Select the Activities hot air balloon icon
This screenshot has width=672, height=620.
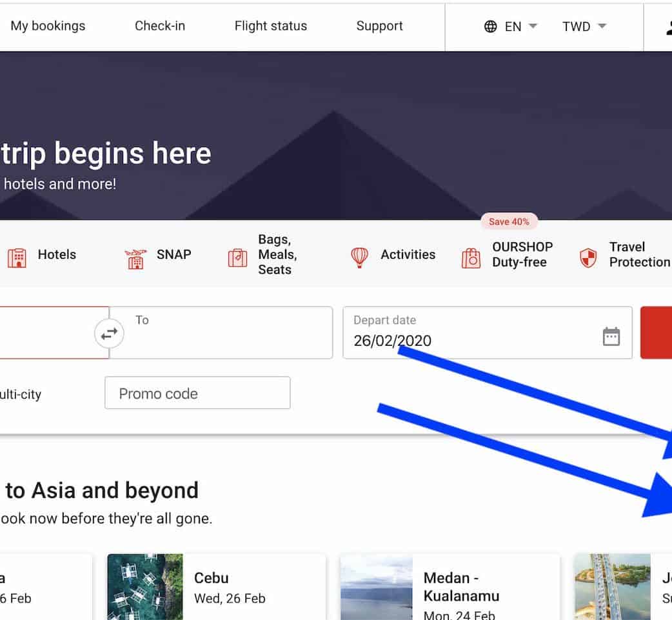[359, 257]
